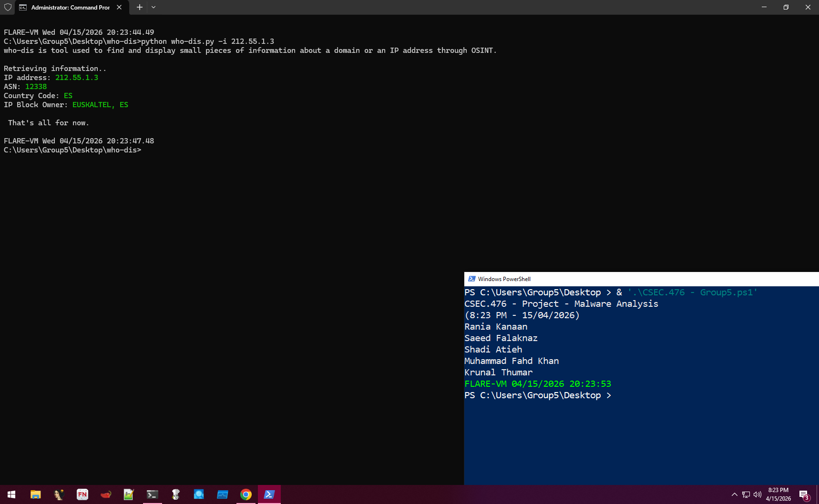Click the green FLARE-VM 20:23:53 line

tap(538, 384)
